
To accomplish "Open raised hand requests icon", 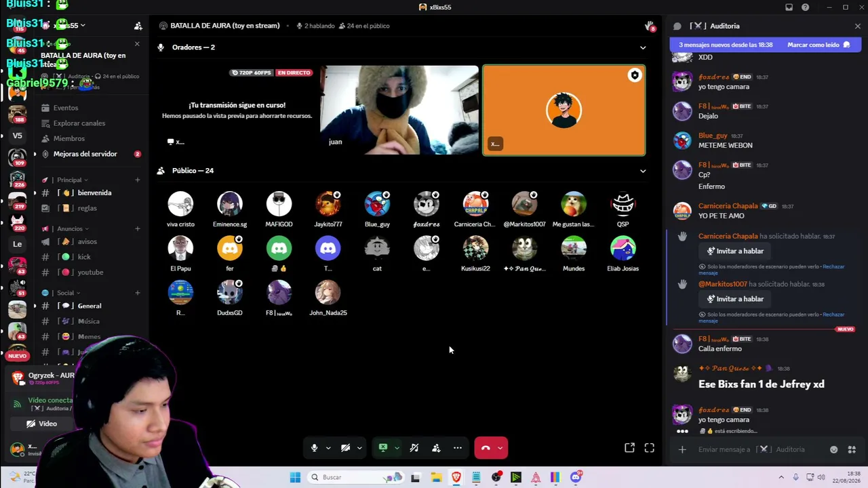I will pos(650,26).
